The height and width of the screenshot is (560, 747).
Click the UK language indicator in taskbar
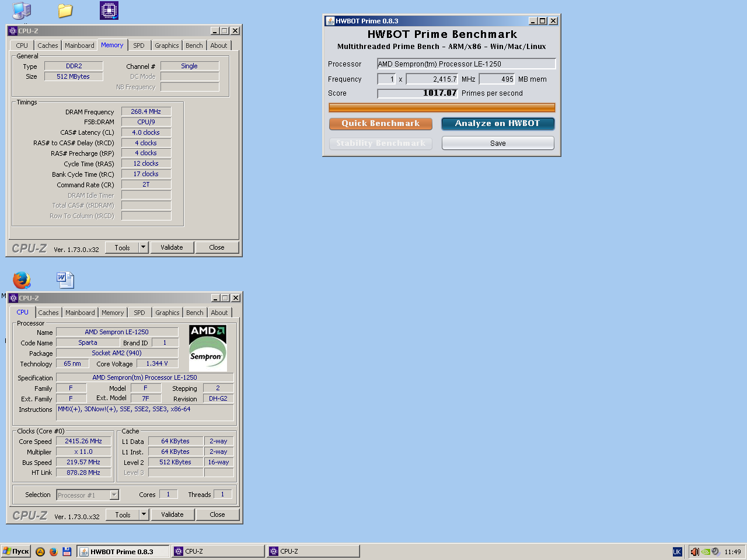point(677,551)
